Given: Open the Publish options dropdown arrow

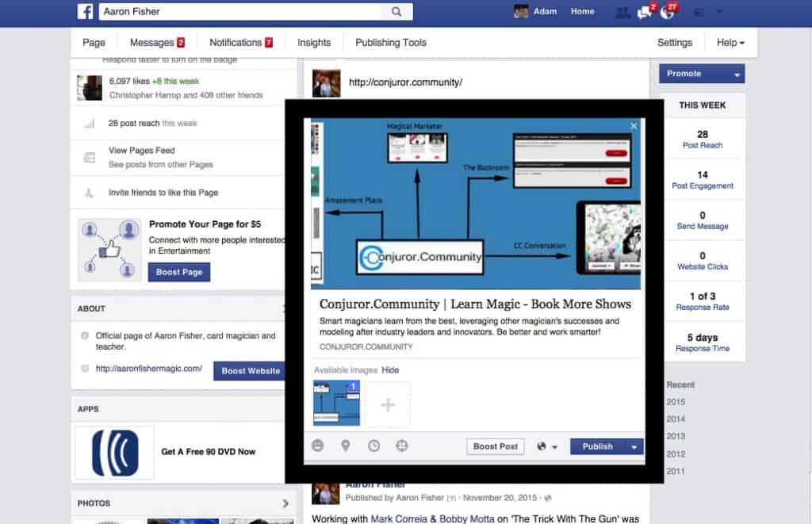Looking at the screenshot, I should click(634, 447).
